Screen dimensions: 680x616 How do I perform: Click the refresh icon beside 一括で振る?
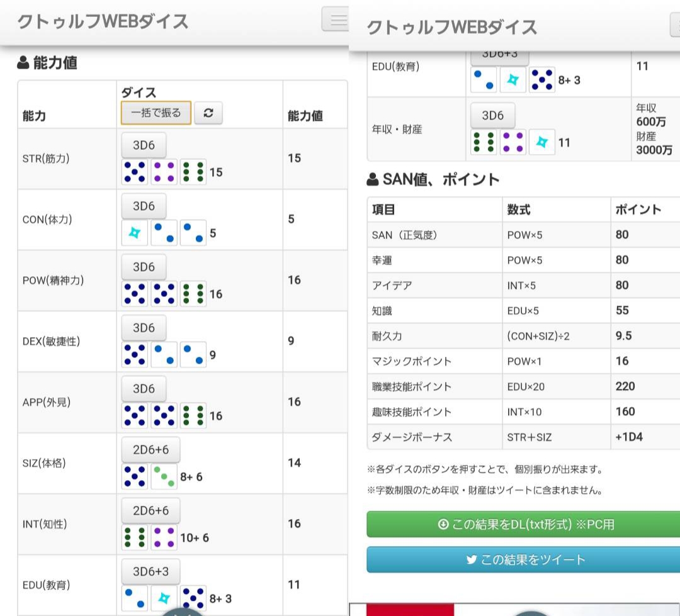click(x=208, y=113)
